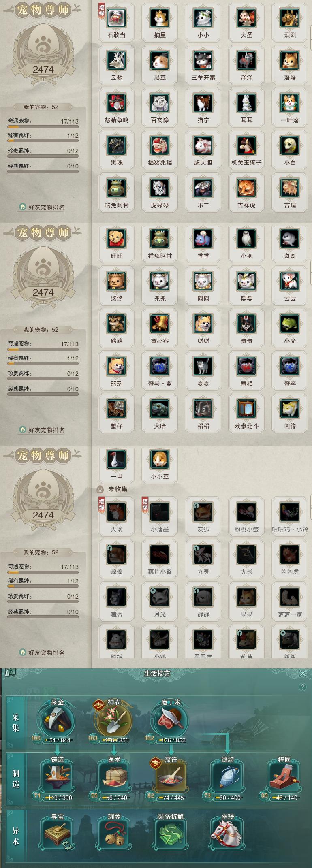The image size is (312, 868).
Task: Close the 生活技艺 life skills panel
Action: [303, 673]
